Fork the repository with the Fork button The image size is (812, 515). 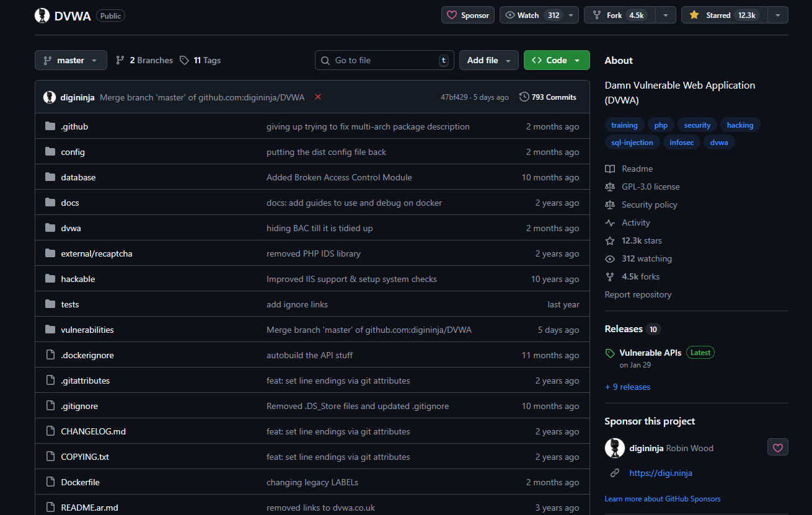coord(620,15)
